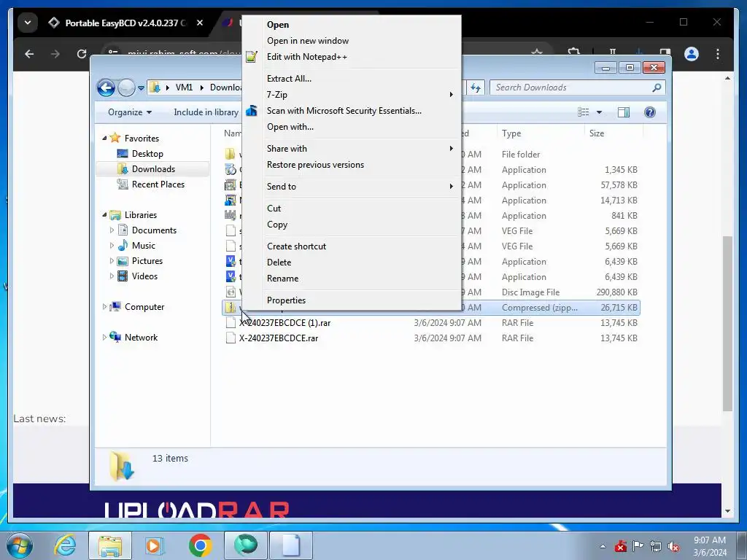
Task: Select Edit with Notepad++ entry
Action: pyautogui.click(x=307, y=57)
